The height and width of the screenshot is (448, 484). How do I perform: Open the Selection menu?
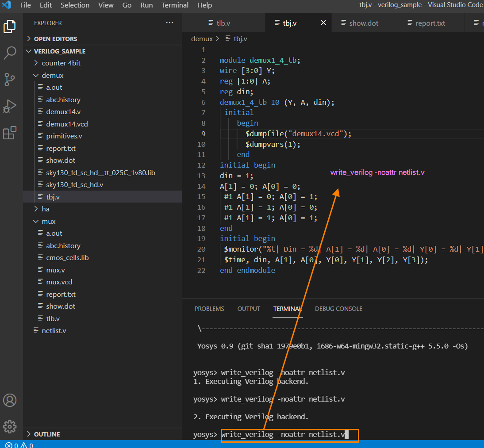75,5
